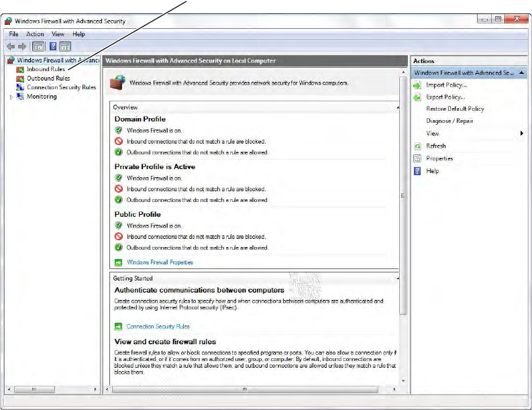532x410 pixels.
Task: Open the Connection Security Rules link in Getting Started
Action: 158,327
